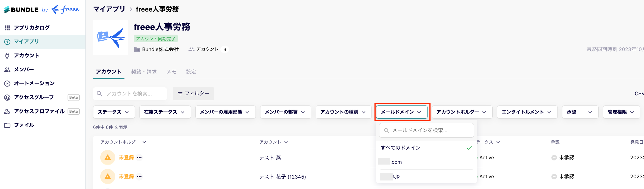Image resolution: width=644 pixels, height=189 pixels.
Task: Click the app catalog grid icon
Action: coord(7,28)
